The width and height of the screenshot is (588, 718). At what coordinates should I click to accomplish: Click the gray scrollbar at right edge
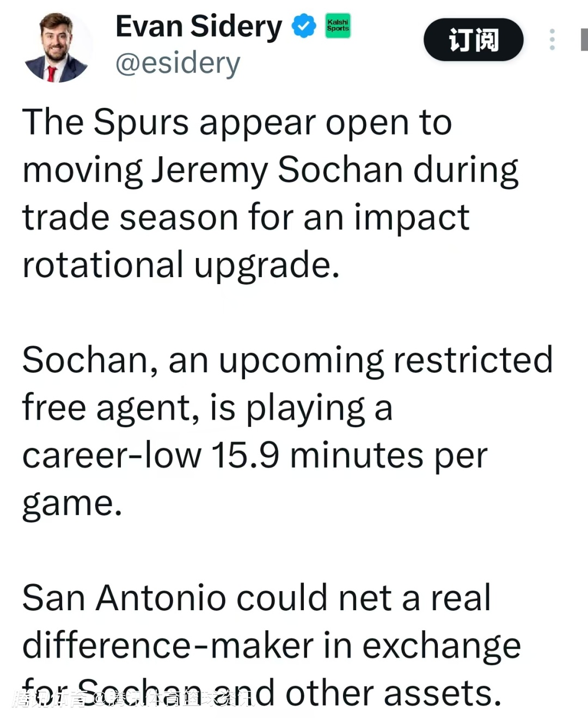584,40
